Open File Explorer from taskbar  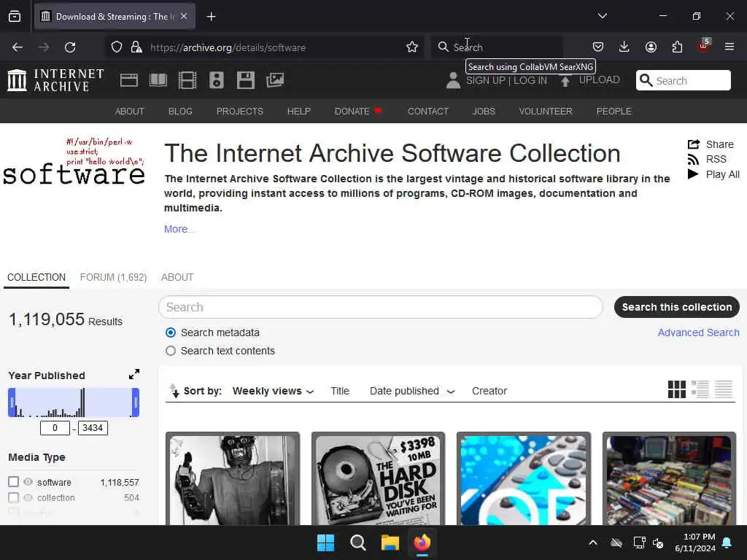click(x=390, y=542)
